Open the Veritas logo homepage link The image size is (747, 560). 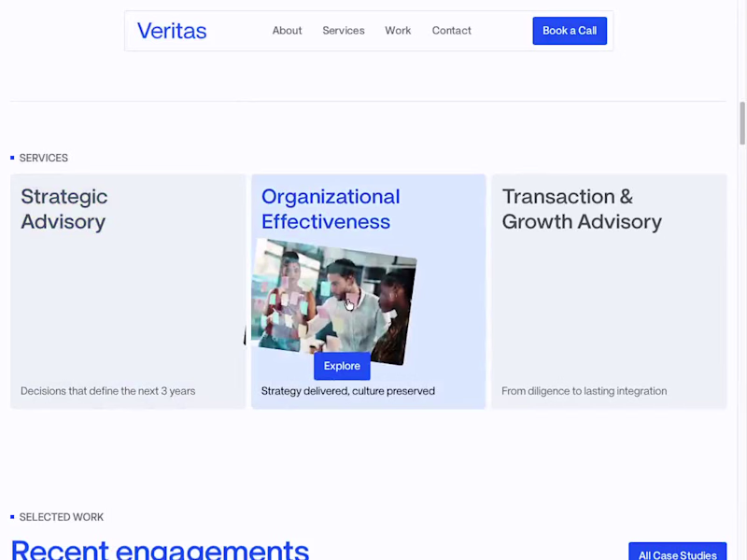pos(172,31)
